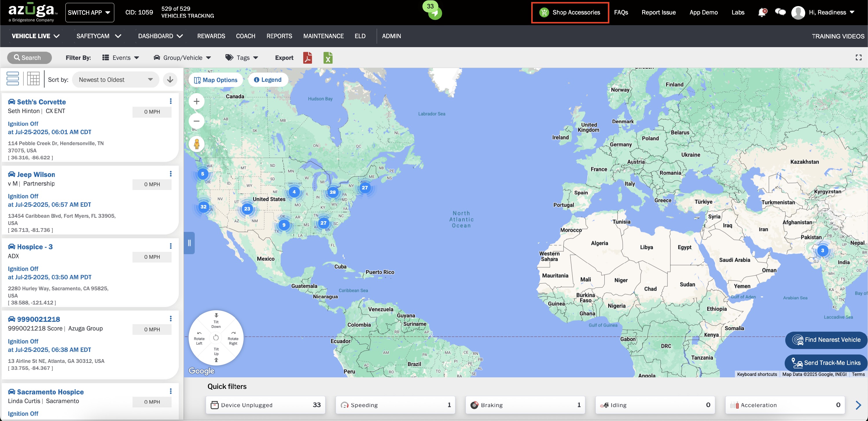Toggle sort direction arrow button

170,80
